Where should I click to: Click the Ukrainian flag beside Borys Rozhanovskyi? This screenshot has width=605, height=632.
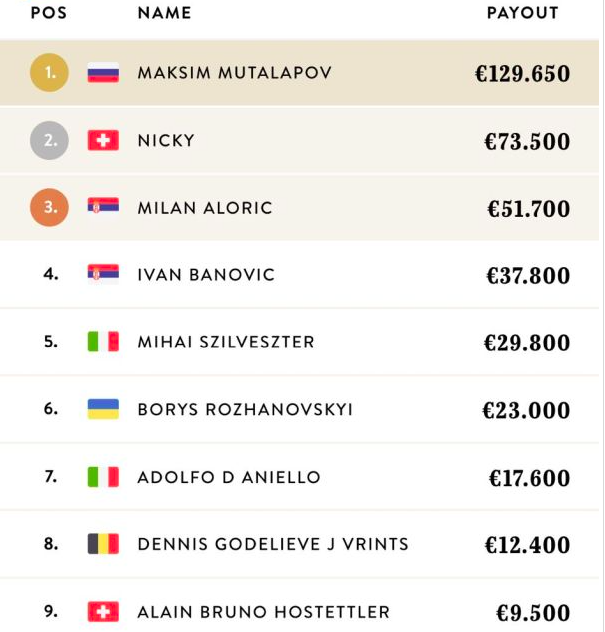(x=103, y=409)
